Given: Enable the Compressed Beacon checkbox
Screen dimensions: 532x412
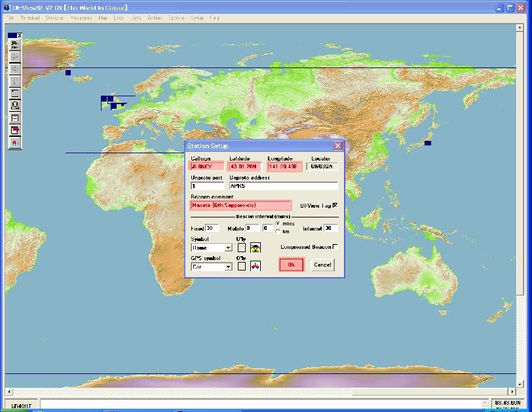Looking at the screenshot, I should (335, 247).
